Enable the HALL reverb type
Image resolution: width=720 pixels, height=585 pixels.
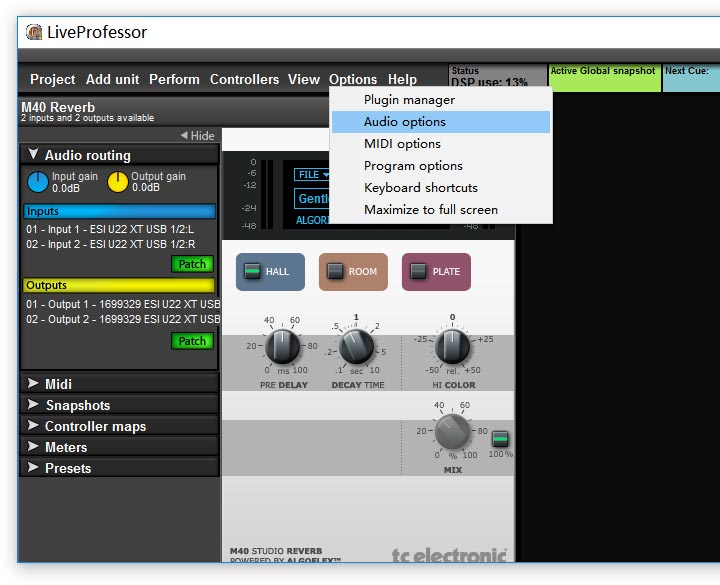click(x=270, y=271)
